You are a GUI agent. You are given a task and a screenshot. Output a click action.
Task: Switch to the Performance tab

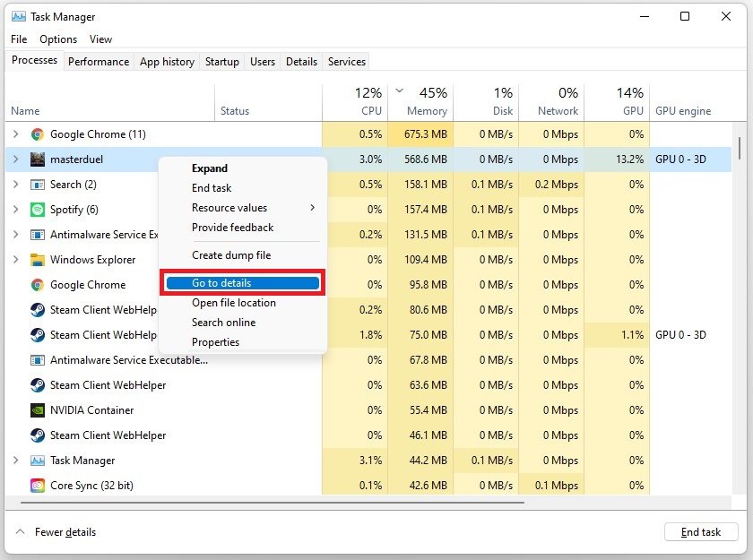(x=99, y=62)
